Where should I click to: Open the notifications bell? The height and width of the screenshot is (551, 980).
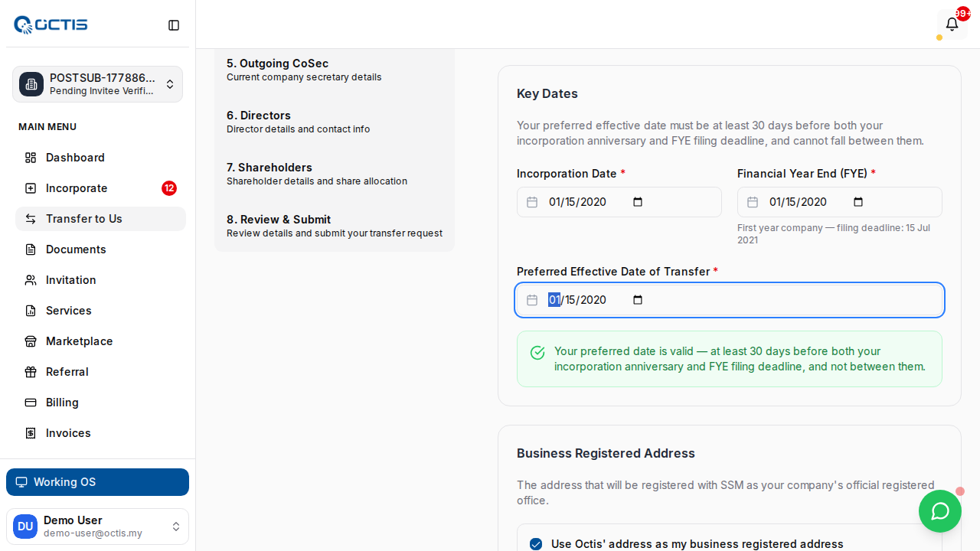coord(952,24)
